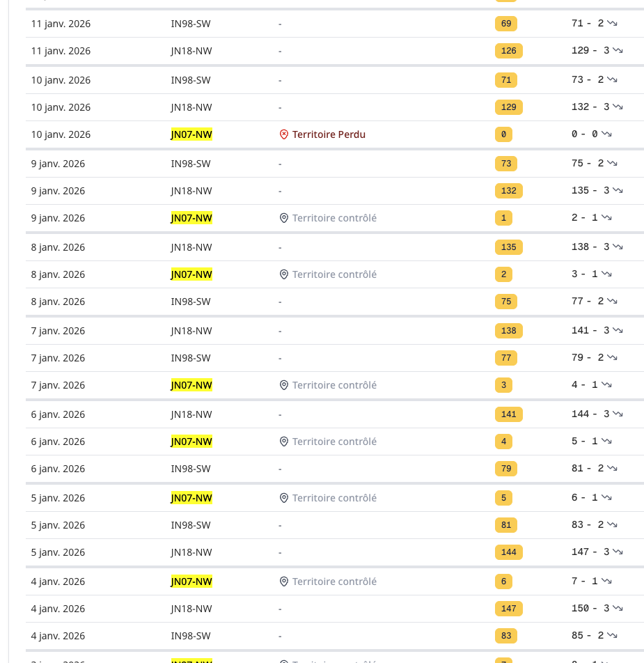Click the downward trend arrow next to "129 - 3"
This screenshot has height=663, width=644.
pos(618,51)
